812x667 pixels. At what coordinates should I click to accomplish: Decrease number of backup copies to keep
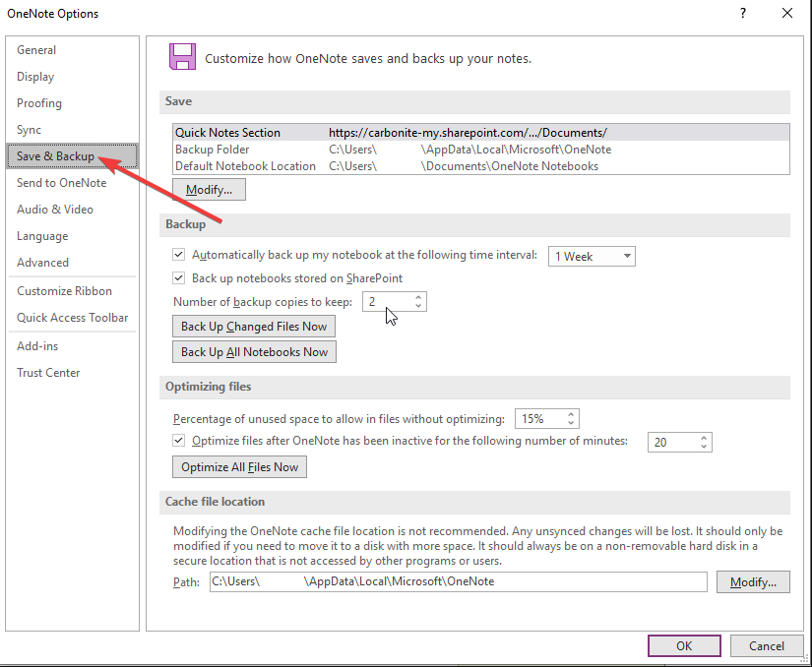pos(418,306)
